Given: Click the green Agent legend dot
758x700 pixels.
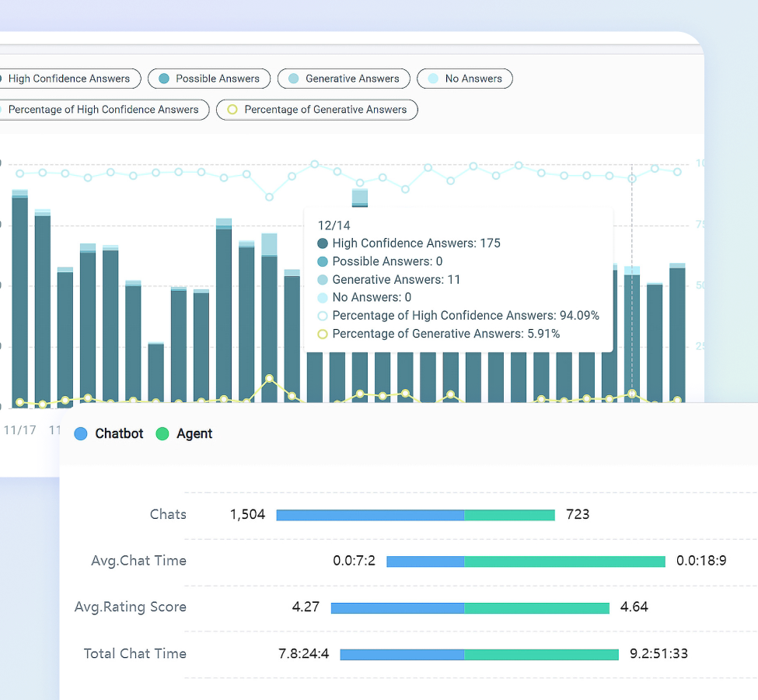Looking at the screenshot, I should (162, 434).
